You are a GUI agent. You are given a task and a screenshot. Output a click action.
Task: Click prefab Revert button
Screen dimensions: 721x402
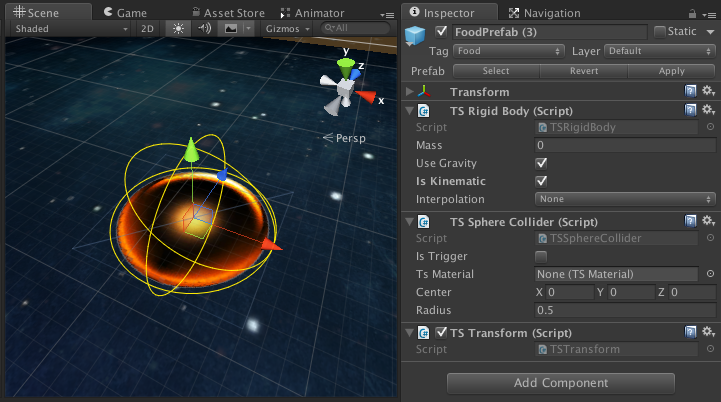(584, 71)
